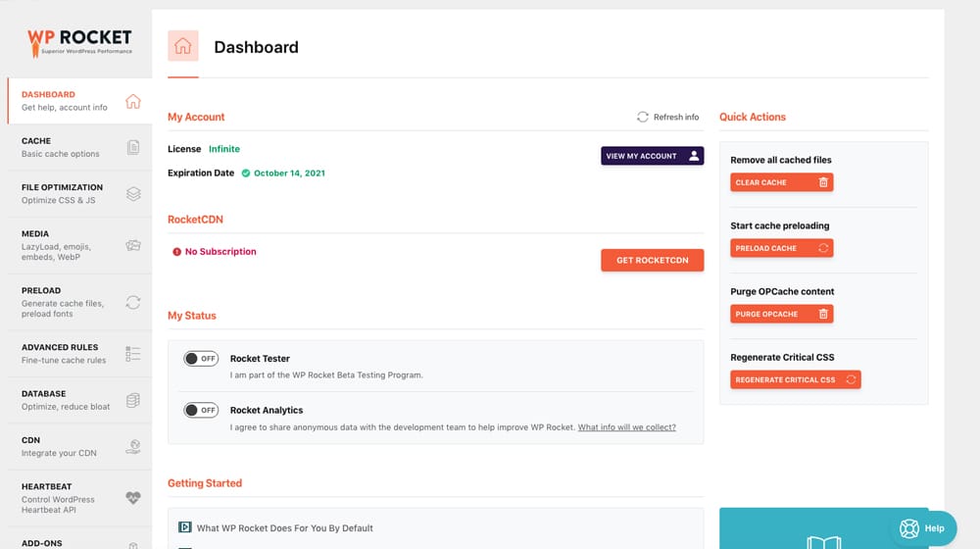The width and height of the screenshot is (980, 549).
Task: Click the 'Getting Started' heading
Action: click(205, 483)
